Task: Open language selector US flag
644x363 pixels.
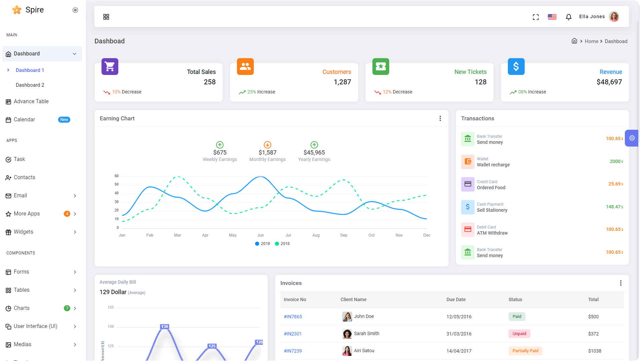Action: (552, 17)
